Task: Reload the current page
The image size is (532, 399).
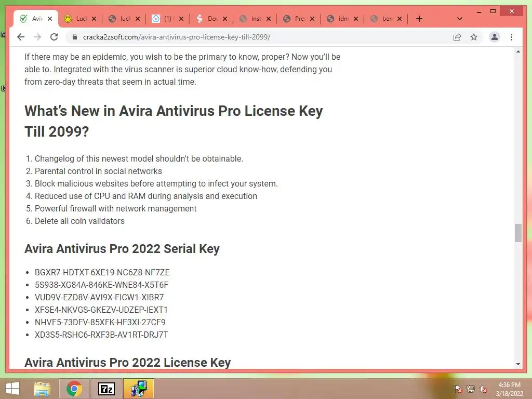Action: 54,37
